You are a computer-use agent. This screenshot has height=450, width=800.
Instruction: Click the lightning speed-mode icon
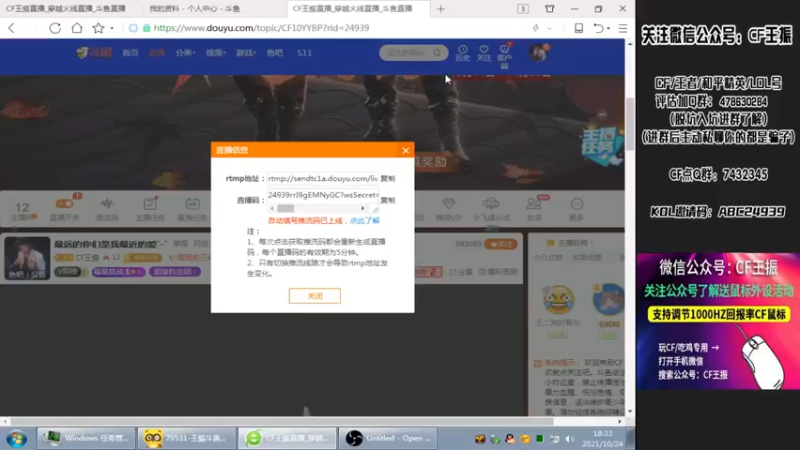536,28
